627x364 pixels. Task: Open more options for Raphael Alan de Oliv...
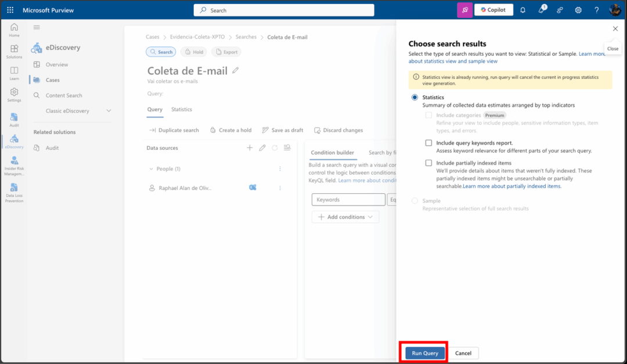pyautogui.click(x=280, y=188)
